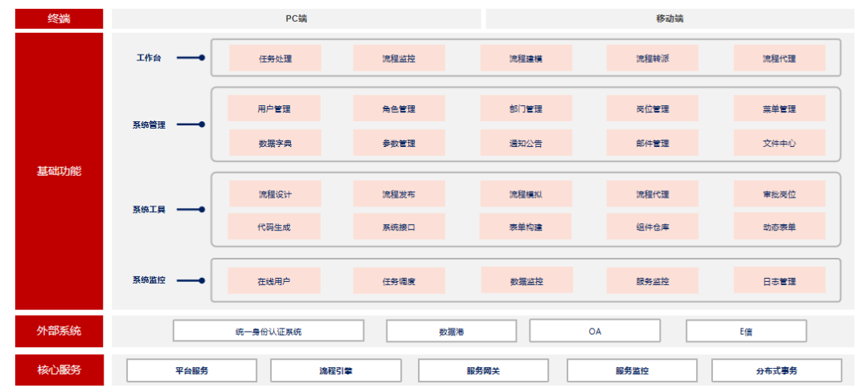Click the red 核心服务 label
Screen dimensions: 868x392
coord(59,370)
